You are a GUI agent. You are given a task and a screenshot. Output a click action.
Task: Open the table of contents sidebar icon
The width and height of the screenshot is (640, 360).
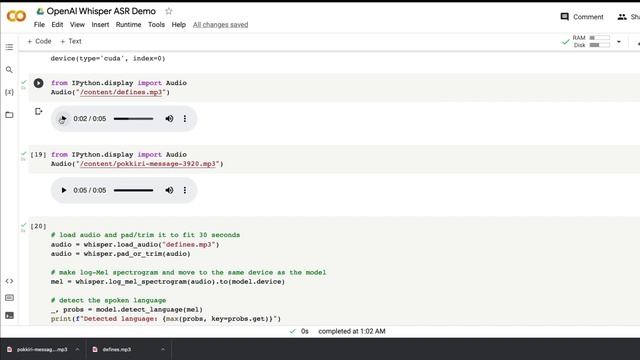point(9,47)
